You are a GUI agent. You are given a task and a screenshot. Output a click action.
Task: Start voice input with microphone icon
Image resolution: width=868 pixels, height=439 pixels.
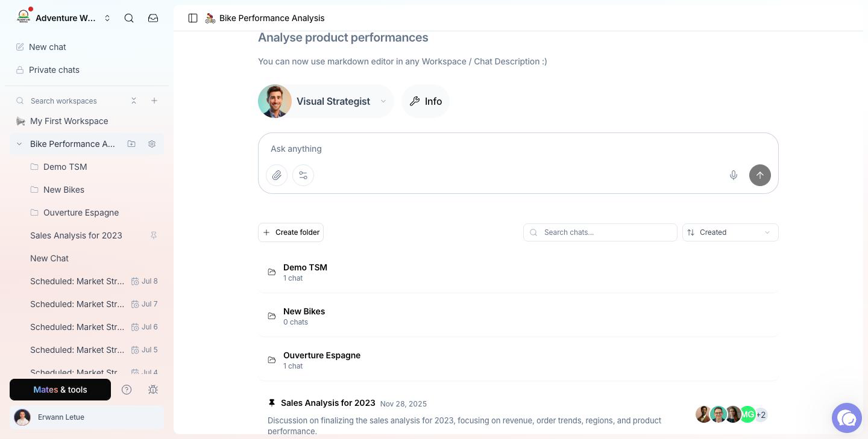(734, 175)
